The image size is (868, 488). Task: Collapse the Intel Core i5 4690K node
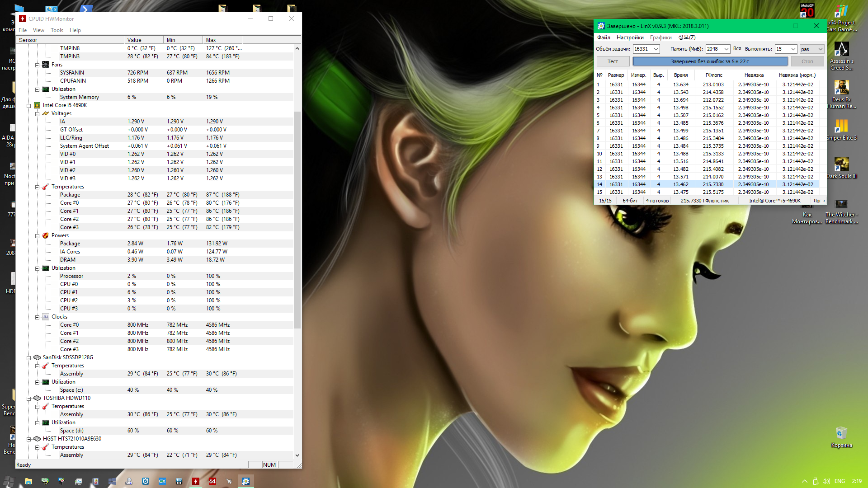(x=29, y=105)
